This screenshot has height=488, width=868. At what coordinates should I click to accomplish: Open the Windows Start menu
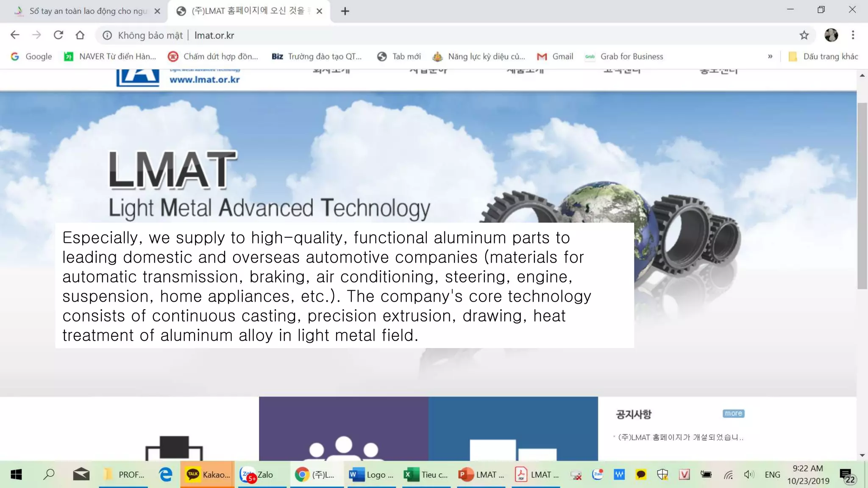[x=16, y=474]
